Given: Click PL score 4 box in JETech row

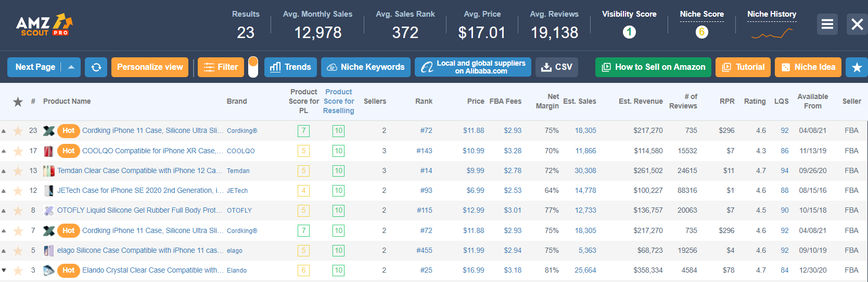Looking at the screenshot, I should pyautogui.click(x=303, y=191).
